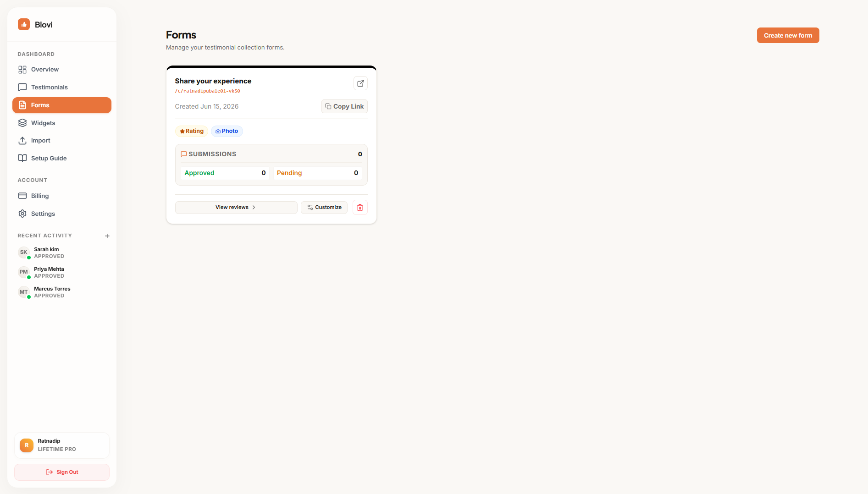Click the Blovi thumbs-up logo icon

click(x=24, y=24)
